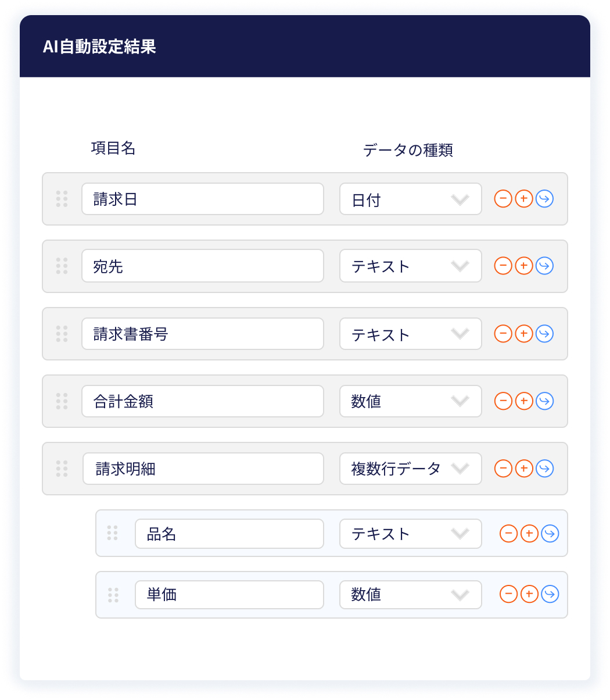Remove the 単価 row using minus icon
The height and width of the screenshot is (700, 610).
[x=508, y=594]
